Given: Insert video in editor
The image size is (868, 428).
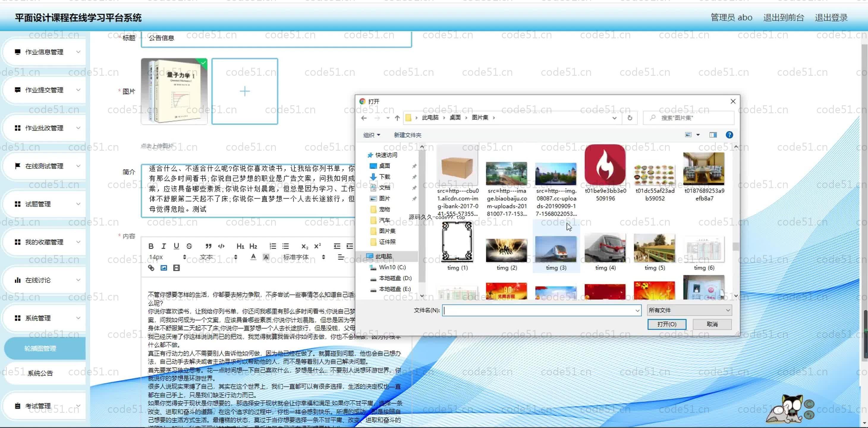Looking at the screenshot, I should [x=176, y=268].
